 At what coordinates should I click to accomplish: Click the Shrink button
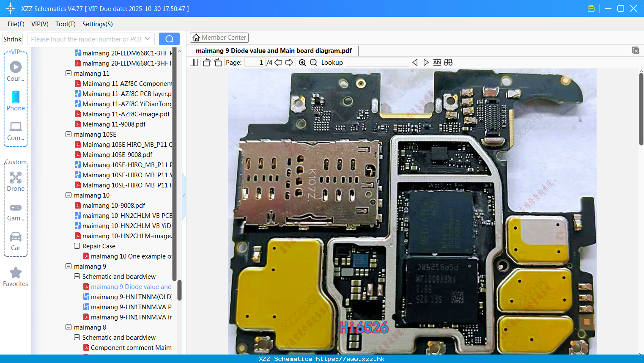pos(13,39)
